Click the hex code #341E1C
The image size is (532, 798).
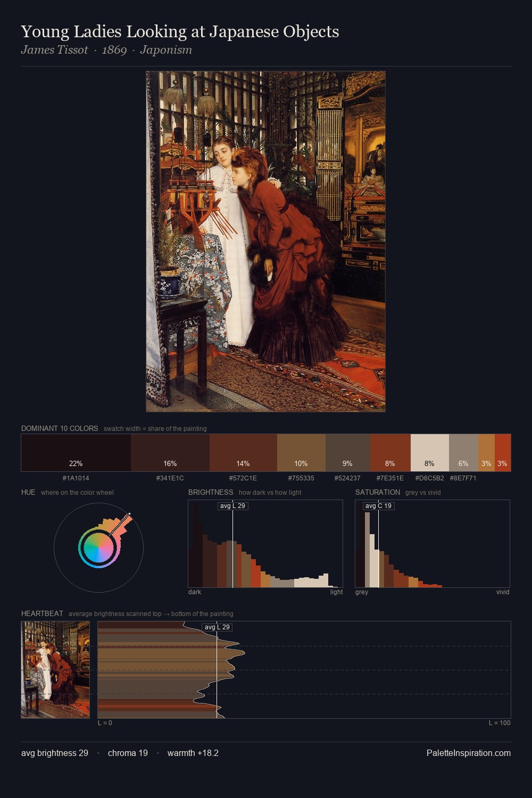click(170, 478)
